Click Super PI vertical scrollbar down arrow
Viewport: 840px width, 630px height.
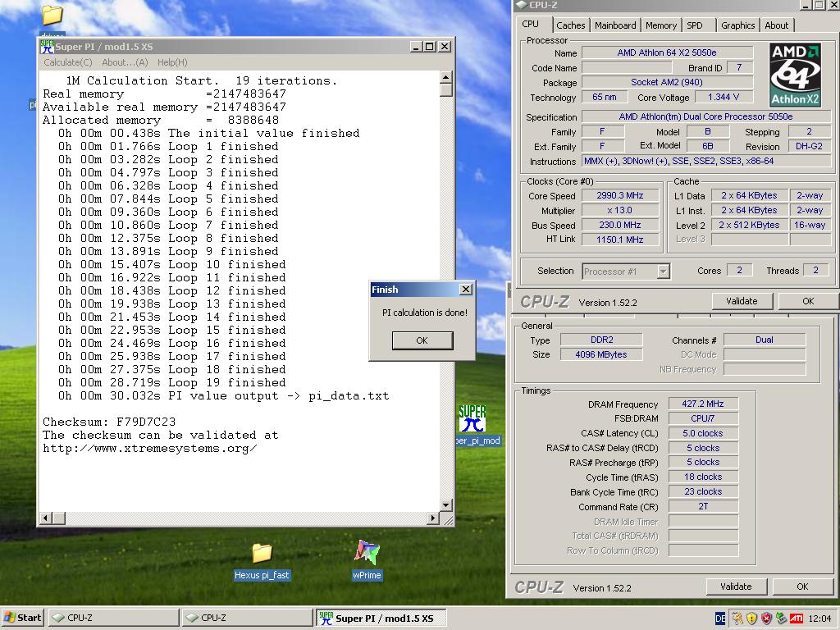coord(445,504)
